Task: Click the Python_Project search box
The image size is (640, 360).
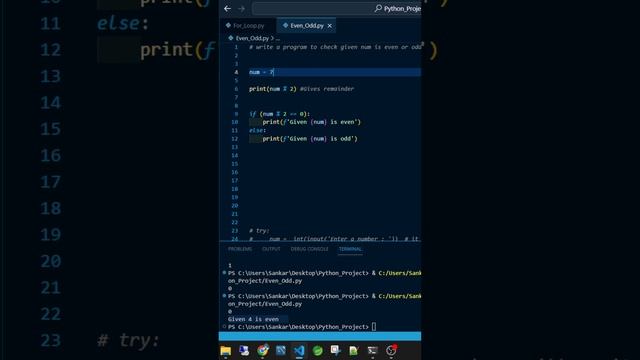Action: [337, 8]
